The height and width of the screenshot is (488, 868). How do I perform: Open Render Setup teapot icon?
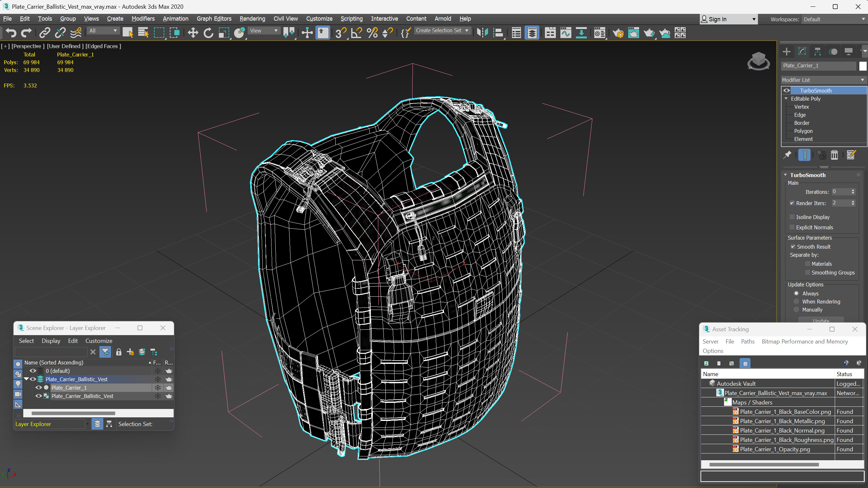coord(618,33)
